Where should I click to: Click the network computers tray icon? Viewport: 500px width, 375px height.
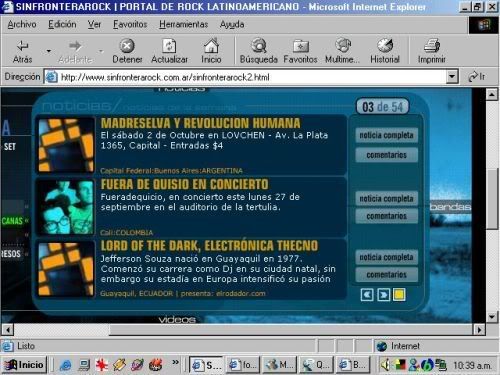[442, 365]
